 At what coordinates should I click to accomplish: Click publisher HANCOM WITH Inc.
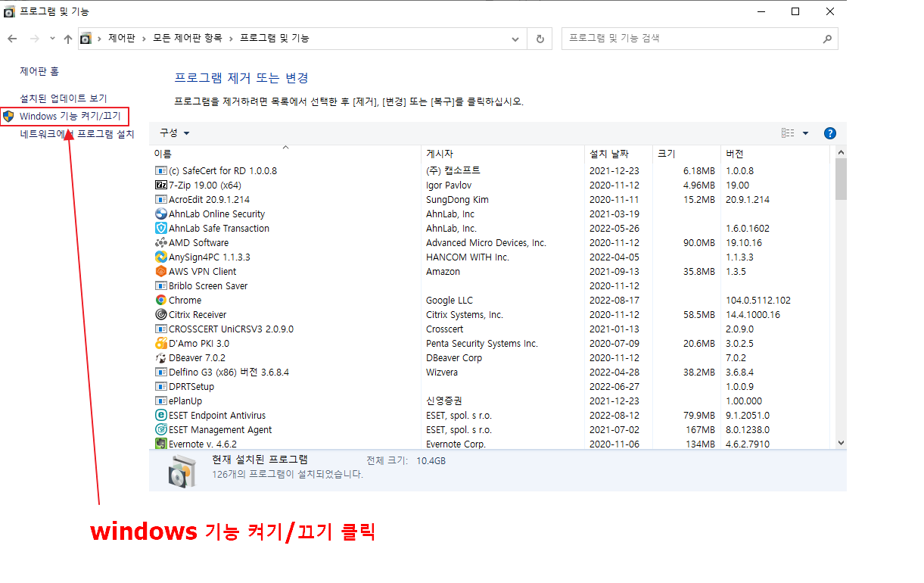[468, 257]
